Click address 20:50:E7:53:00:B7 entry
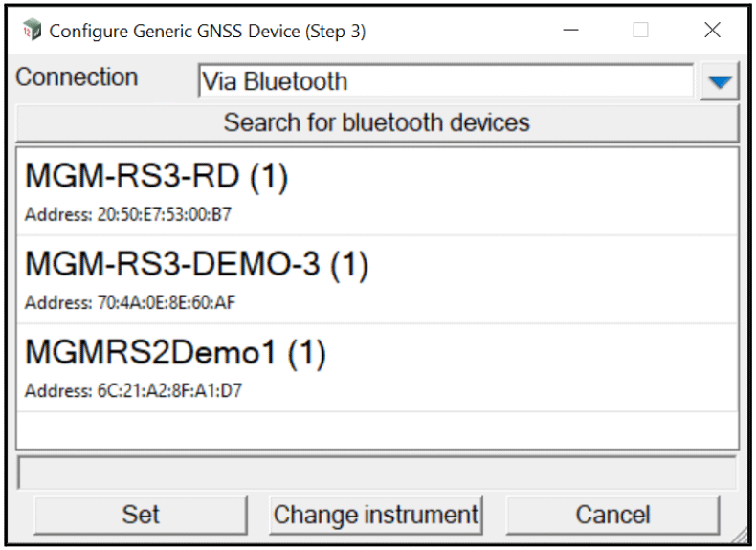This screenshot has width=756, height=550. 128,214
